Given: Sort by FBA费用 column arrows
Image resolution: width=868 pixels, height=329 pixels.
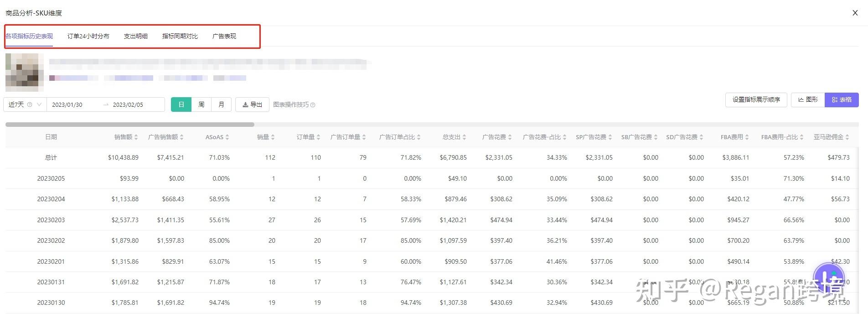Looking at the screenshot, I should tap(747, 137).
